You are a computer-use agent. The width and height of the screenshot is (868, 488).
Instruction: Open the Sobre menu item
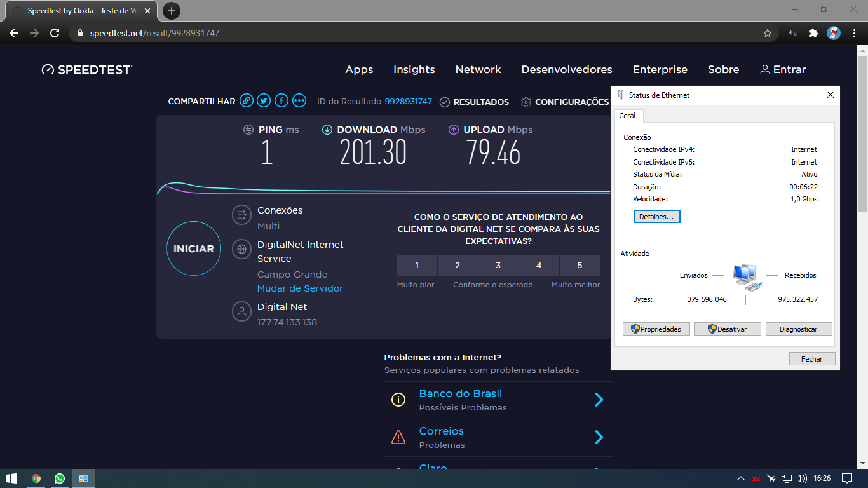pos(724,69)
